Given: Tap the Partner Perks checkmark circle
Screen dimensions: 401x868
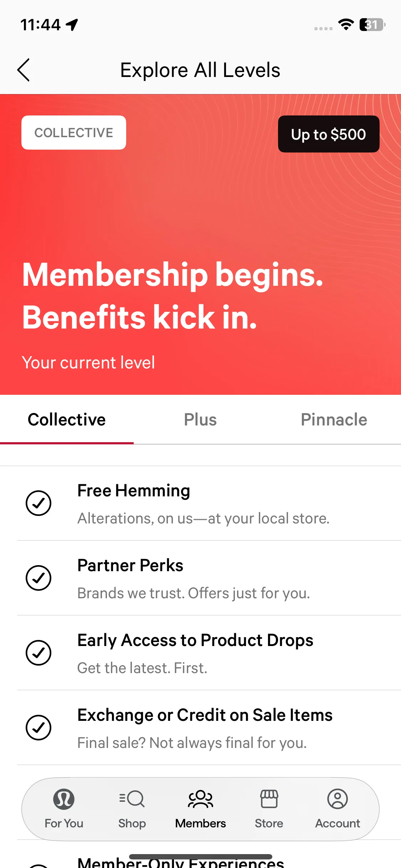Looking at the screenshot, I should [38, 578].
